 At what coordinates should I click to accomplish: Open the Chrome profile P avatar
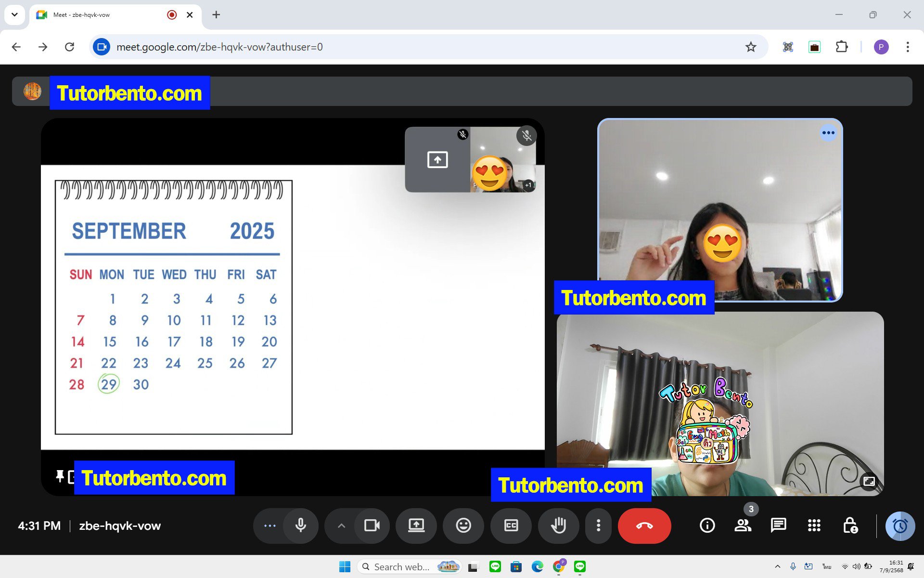click(881, 47)
